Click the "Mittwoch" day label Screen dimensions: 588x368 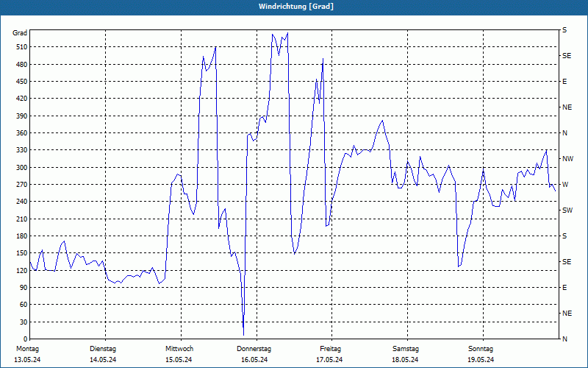coord(179,349)
